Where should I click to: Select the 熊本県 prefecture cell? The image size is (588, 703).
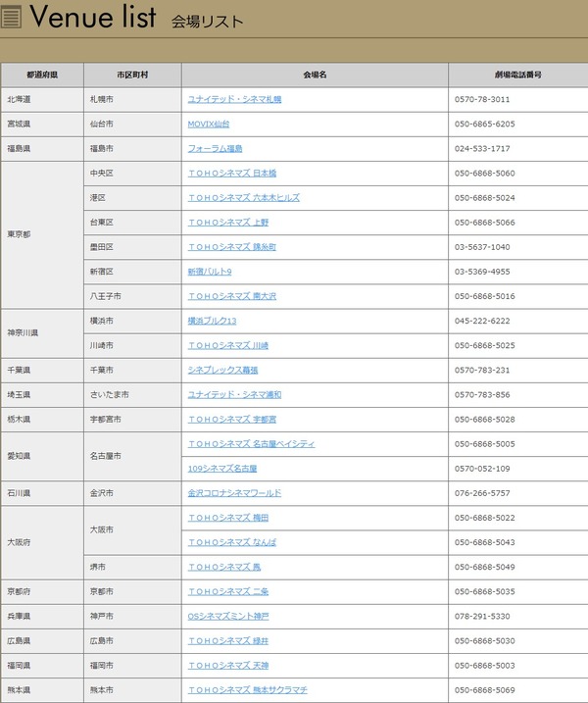click(x=42, y=690)
